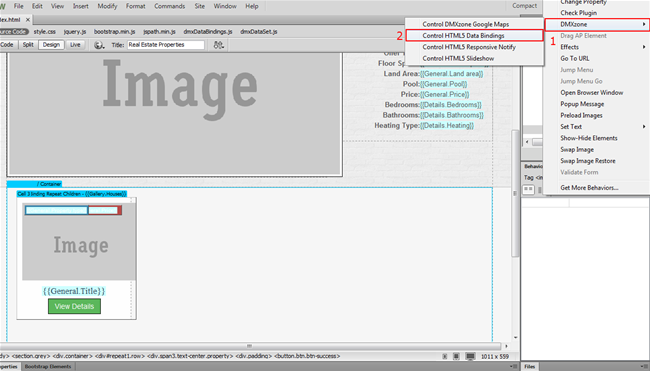This screenshot has height=371, width=650.
Task: Select the {{General.Pool}} binding
Action: tap(444, 84)
